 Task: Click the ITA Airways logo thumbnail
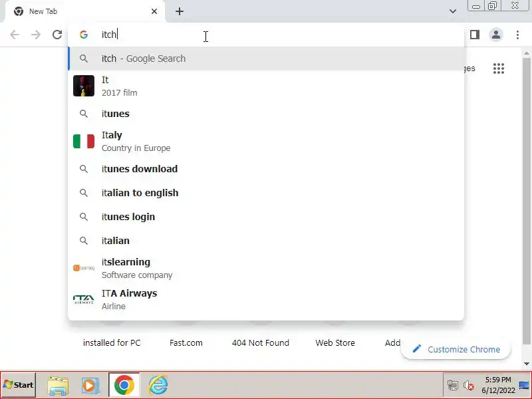[84, 300]
